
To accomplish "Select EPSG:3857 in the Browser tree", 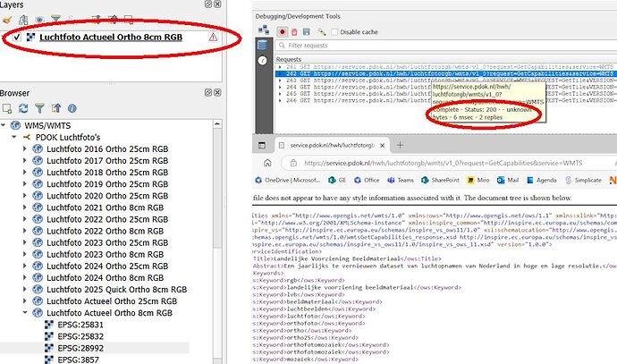I will click(78, 360).
